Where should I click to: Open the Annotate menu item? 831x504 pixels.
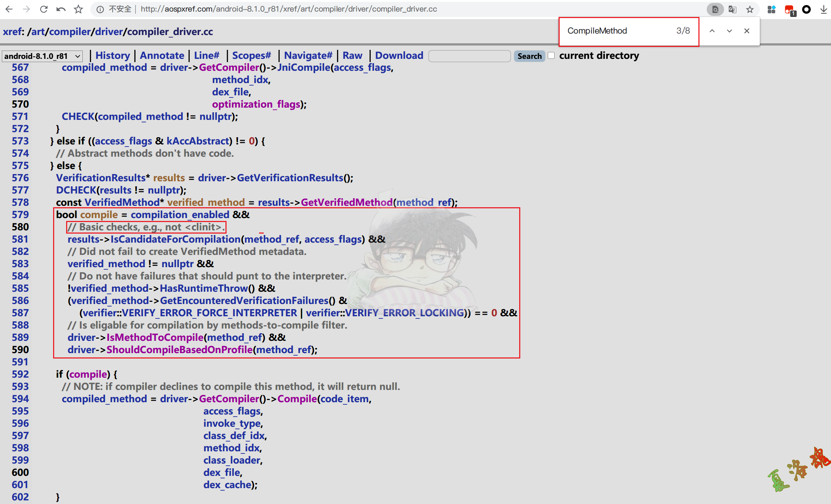point(162,56)
